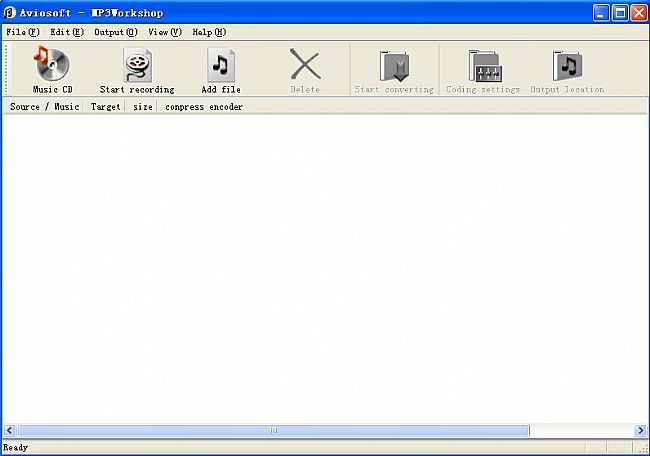Image resolution: width=650 pixels, height=456 pixels.
Task: Maximize the MP3Workshop window
Action: tap(621, 13)
